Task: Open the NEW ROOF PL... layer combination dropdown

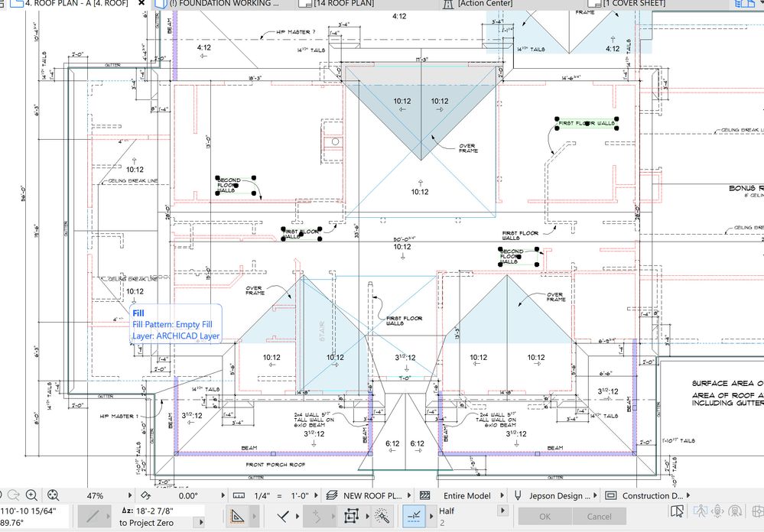Action: (409, 495)
